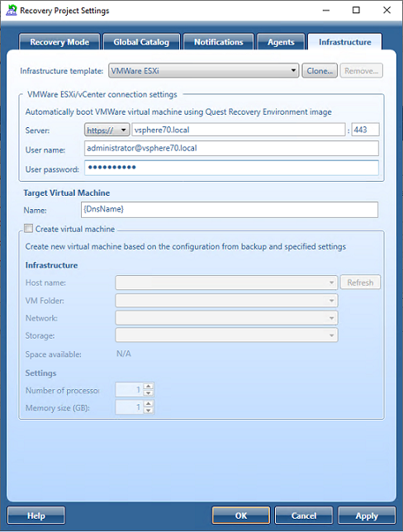Click the Remove... button

pos(361,70)
